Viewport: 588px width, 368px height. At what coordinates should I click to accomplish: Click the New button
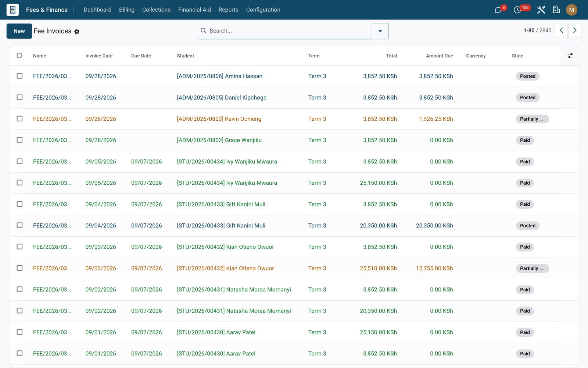point(19,31)
